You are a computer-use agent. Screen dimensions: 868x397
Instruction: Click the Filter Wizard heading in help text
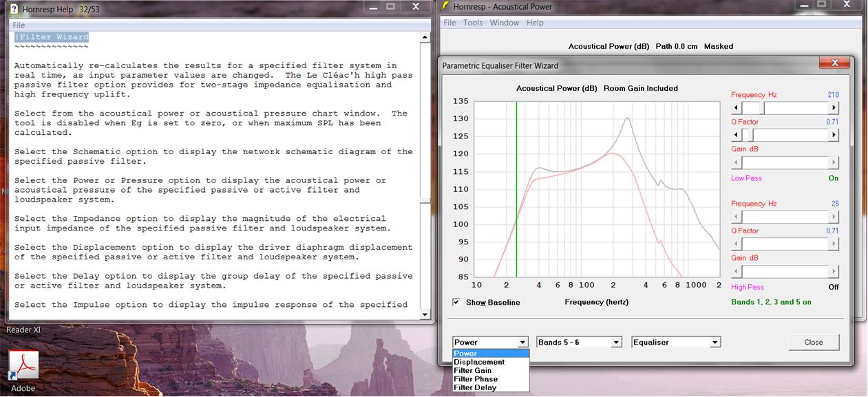coord(52,37)
